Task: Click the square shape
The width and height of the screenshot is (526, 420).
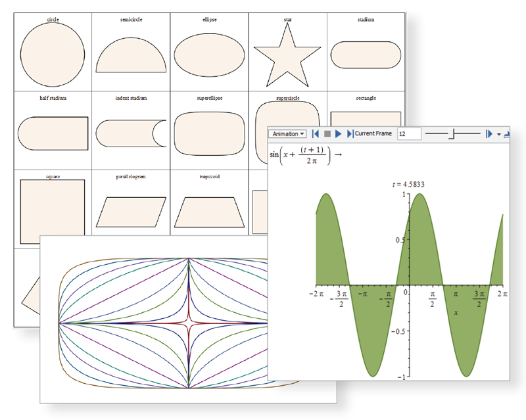Action: coord(53,212)
